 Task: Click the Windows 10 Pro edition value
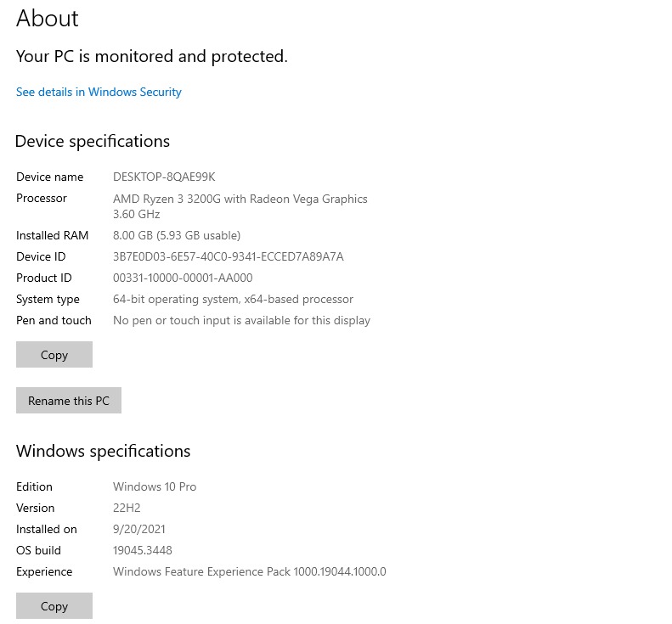pyautogui.click(x=155, y=486)
